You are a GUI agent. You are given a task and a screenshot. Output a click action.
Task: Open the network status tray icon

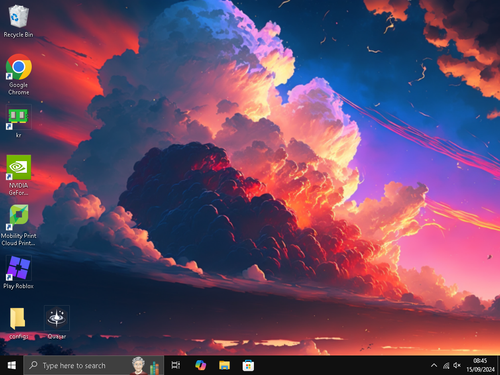click(446, 365)
